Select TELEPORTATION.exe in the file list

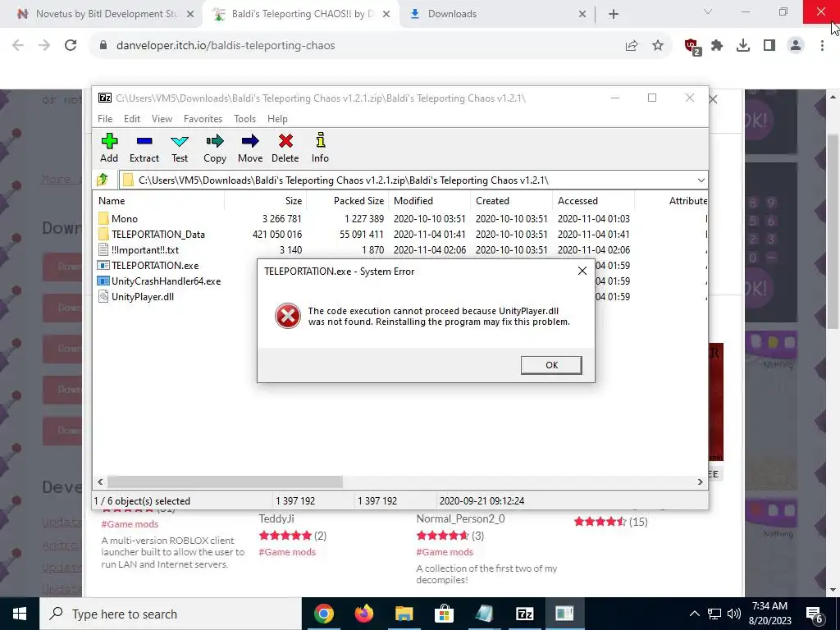tap(155, 265)
